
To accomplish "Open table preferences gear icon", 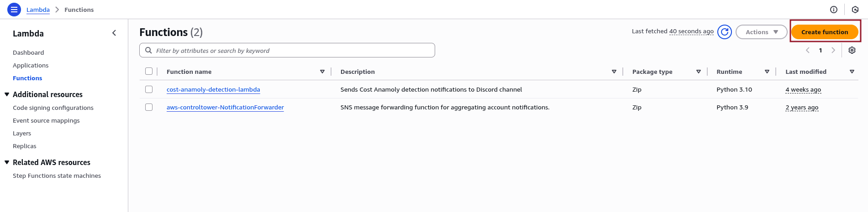I will coord(852,50).
